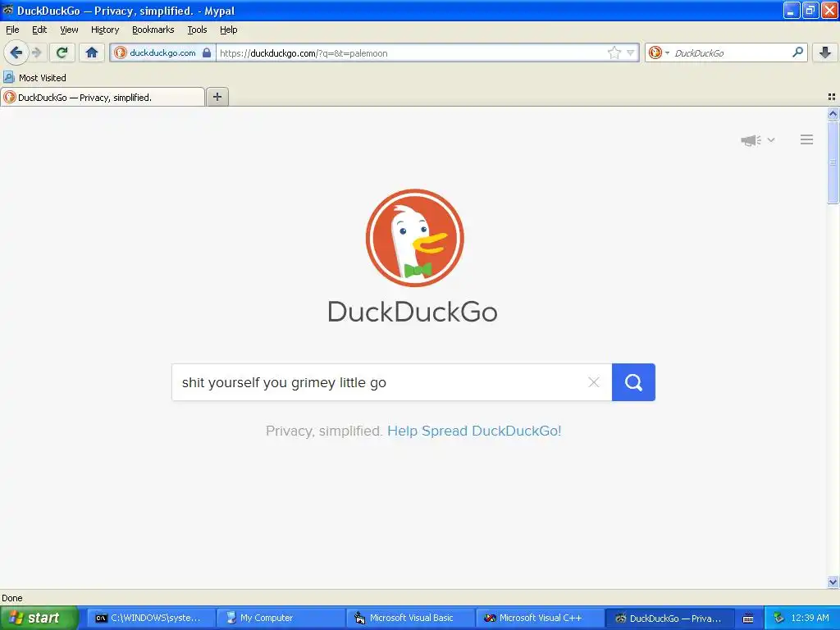Viewport: 840px width, 630px height.
Task: Select the DuckDuckGo — Privacy, simplified tab
Action: tap(103, 97)
